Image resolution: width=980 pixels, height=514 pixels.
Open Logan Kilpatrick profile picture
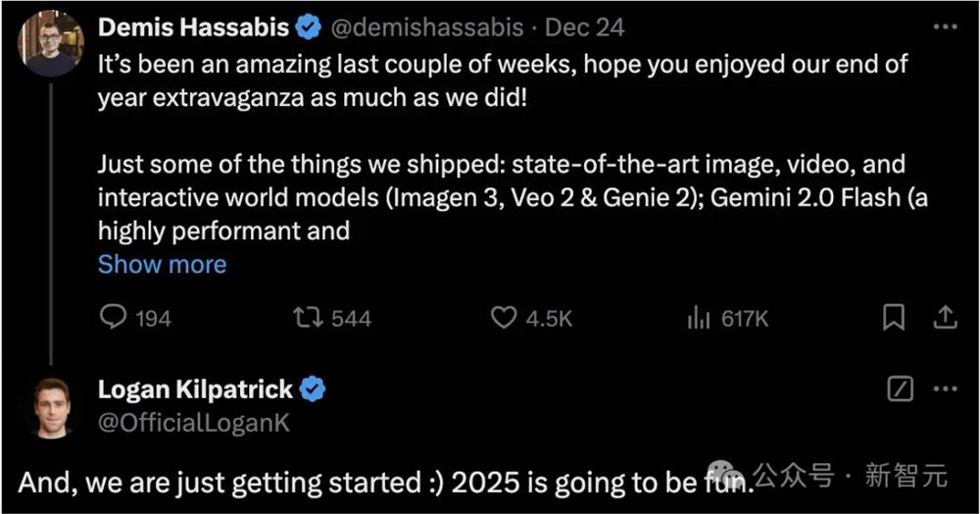(51, 407)
